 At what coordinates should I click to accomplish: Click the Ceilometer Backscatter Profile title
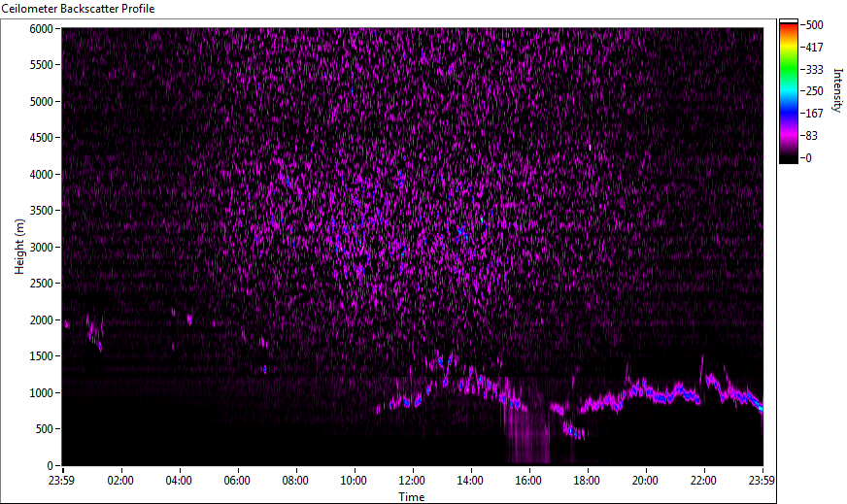pos(79,9)
